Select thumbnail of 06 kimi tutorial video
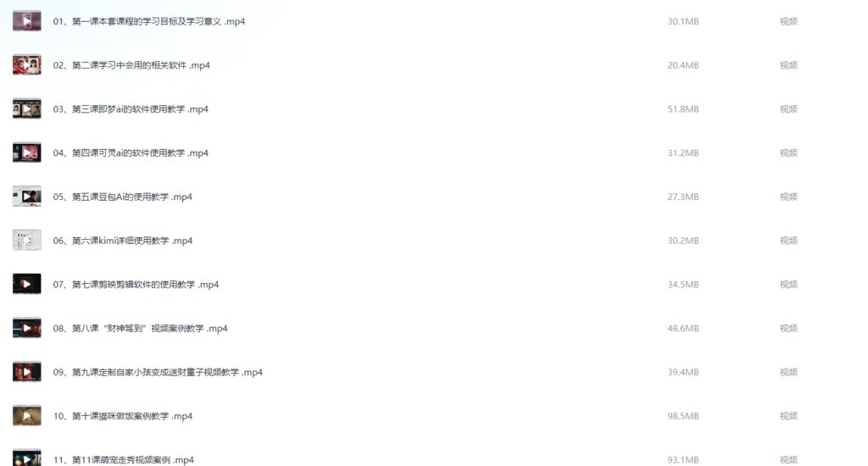Viewport: 868px width, 466px height. coord(26,240)
